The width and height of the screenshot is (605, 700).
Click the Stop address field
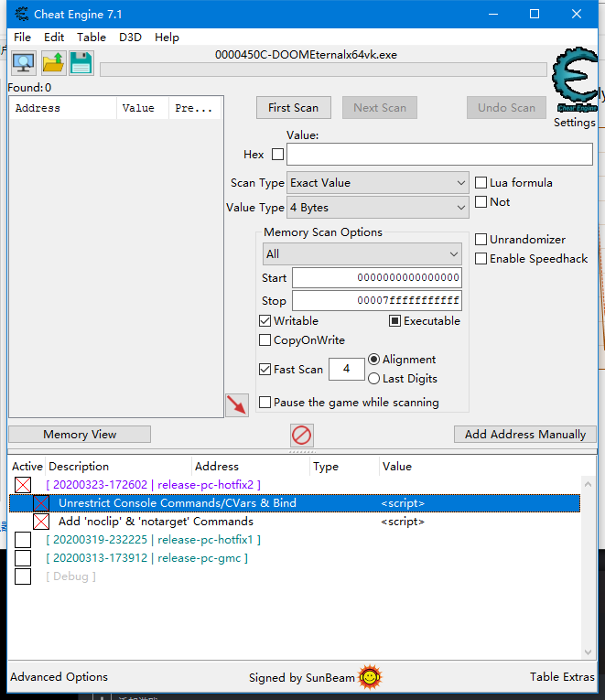click(x=377, y=301)
